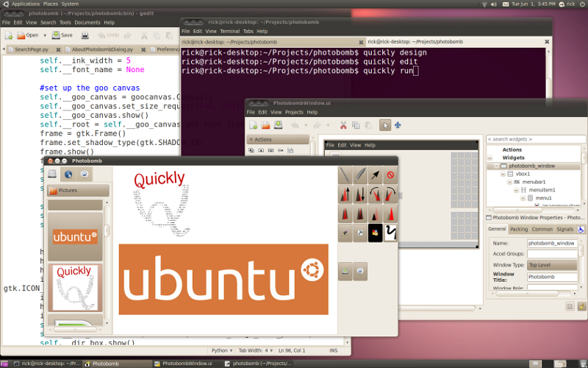
Task: Collapse the Actions palette section in Glade
Action: pos(278,139)
